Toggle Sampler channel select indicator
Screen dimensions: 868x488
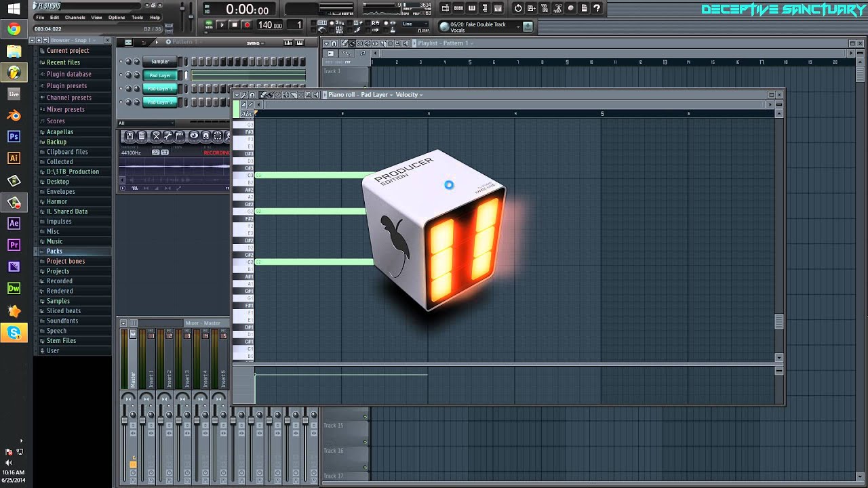(186, 62)
